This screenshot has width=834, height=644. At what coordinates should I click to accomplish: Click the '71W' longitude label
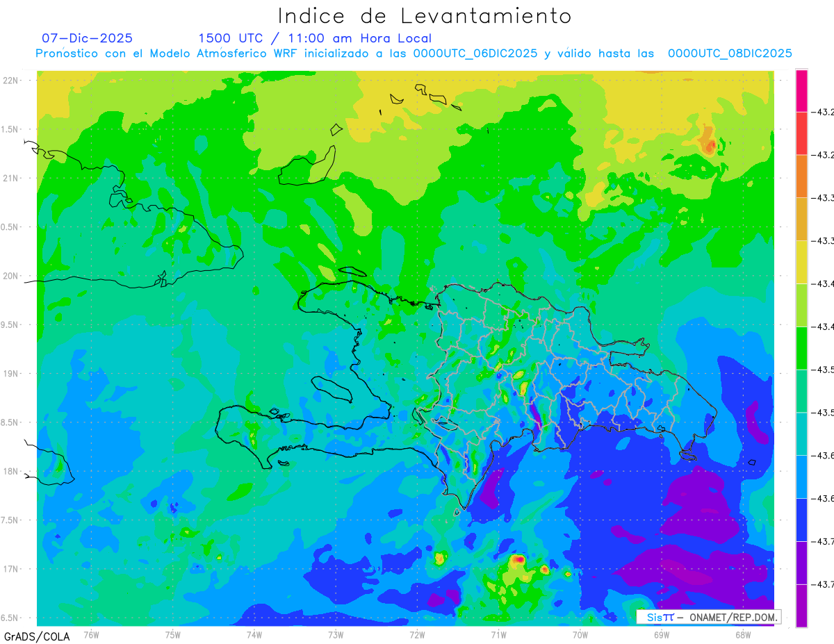498,634
